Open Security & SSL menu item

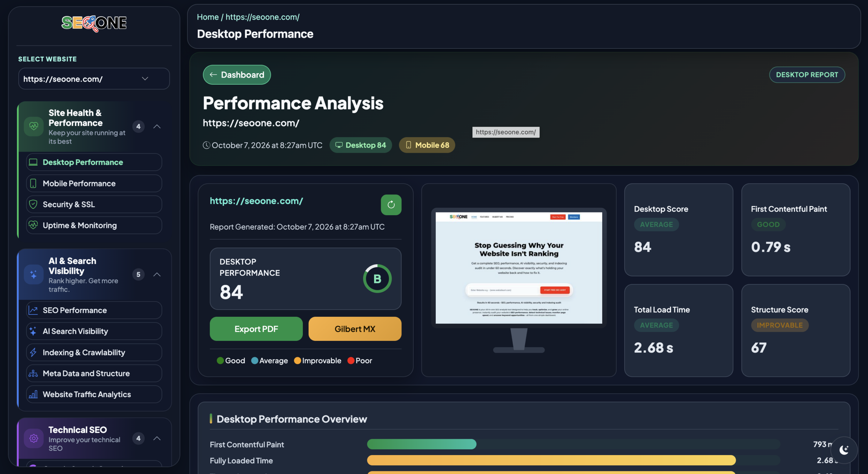(94, 204)
